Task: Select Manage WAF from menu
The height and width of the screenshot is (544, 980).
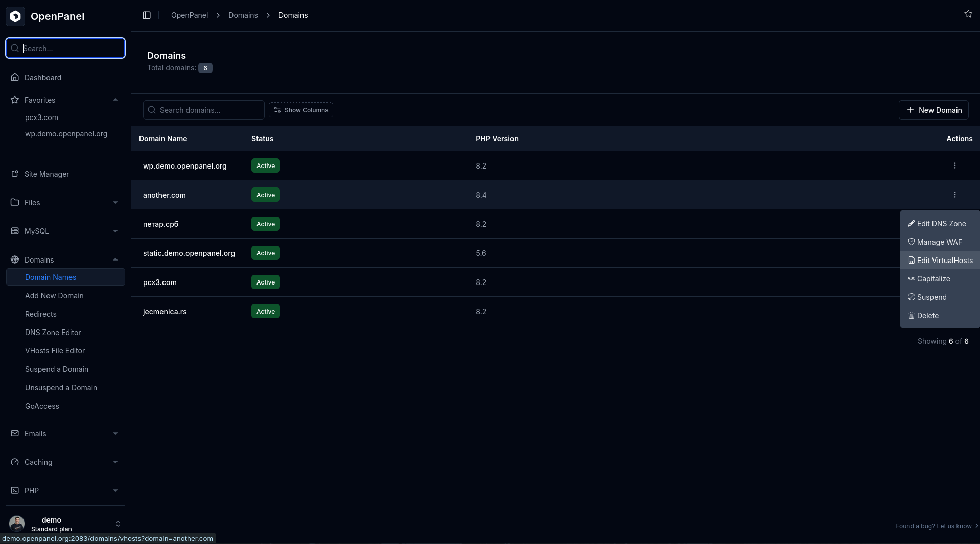Action: click(x=939, y=242)
